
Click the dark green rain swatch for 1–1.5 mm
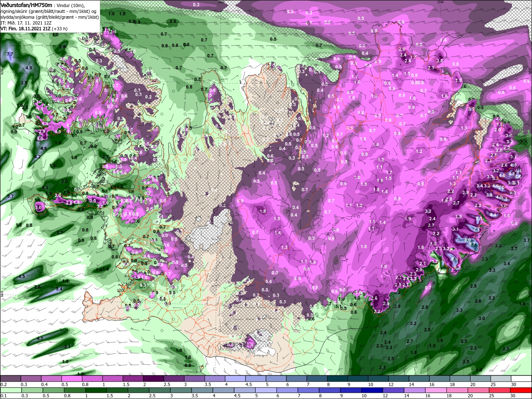pyautogui.click(x=96, y=390)
